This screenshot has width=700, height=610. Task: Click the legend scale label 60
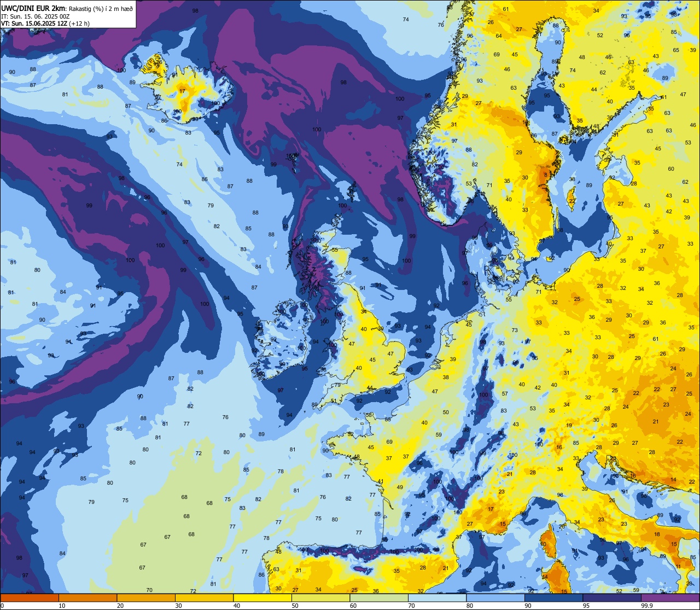point(353,606)
